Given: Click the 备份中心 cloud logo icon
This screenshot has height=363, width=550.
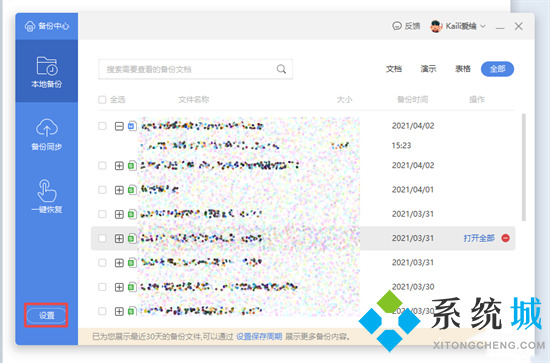Looking at the screenshot, I should coord(30,26).
